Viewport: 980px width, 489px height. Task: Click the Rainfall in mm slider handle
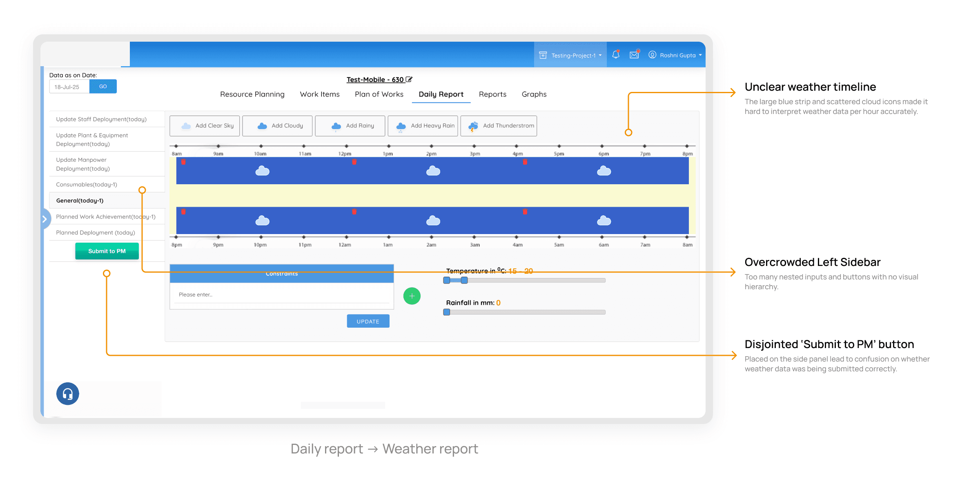[447, 312]
